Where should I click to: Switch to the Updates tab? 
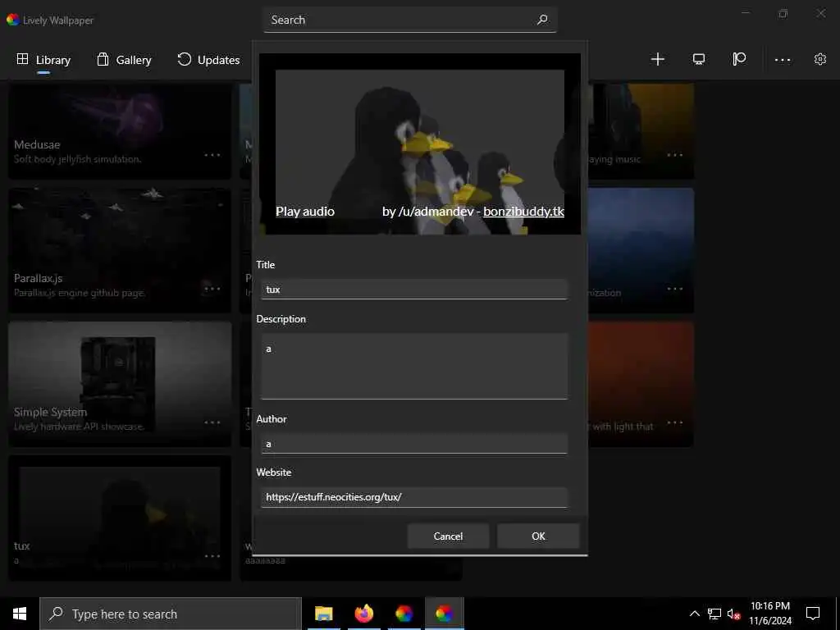pyautogui.click(x=208, y=60)
